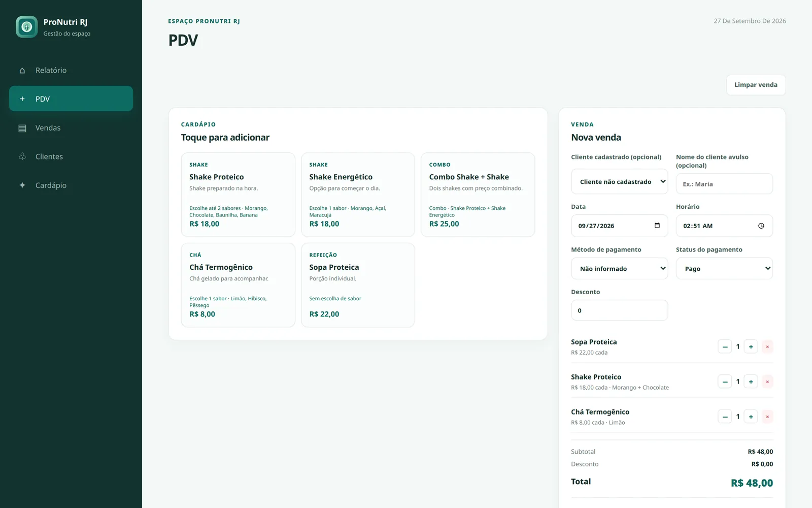This screenshot has width=812, height=508.
Task: Add Combo Shake + Shake card
Action: click(478, 195)
